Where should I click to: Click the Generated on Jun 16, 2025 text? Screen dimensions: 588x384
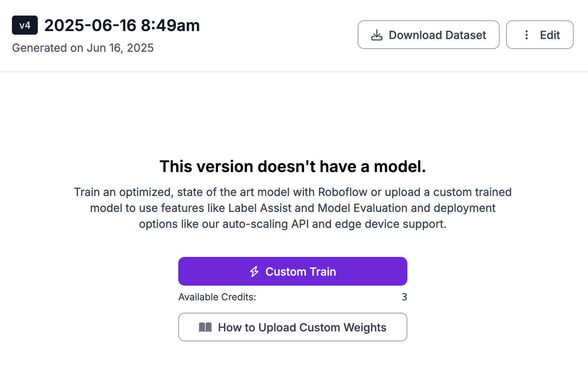83,48
